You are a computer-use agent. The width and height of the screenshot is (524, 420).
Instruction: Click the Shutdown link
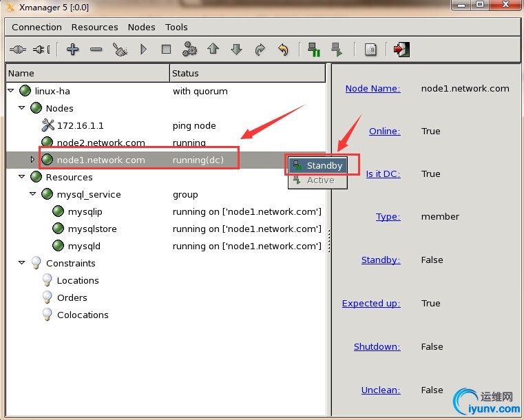pyautogui.click(x=377, y=346)
